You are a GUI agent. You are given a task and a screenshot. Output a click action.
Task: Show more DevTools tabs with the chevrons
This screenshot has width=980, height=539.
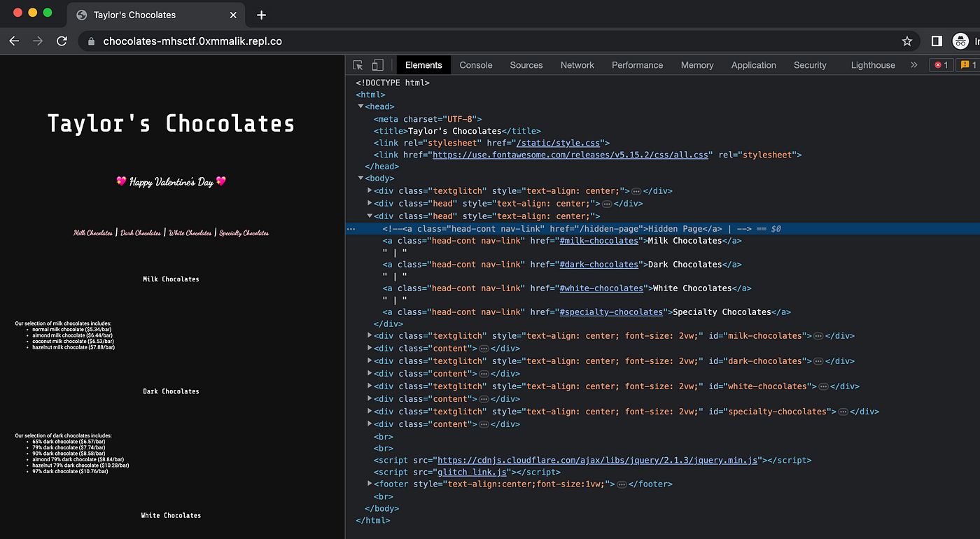click(x=913, y=65)
